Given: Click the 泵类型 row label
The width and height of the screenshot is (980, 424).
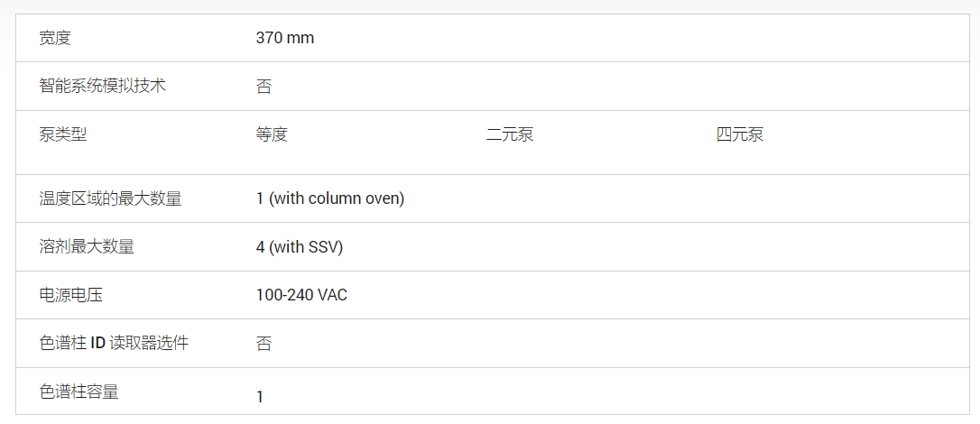Looking at the screenshot, I should 63,134.
